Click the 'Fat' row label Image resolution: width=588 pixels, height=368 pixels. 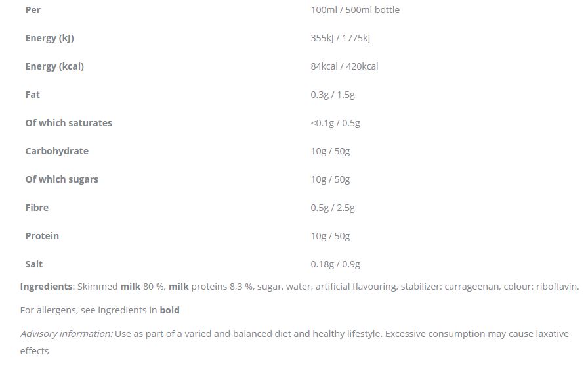click(x=33, y=95)
